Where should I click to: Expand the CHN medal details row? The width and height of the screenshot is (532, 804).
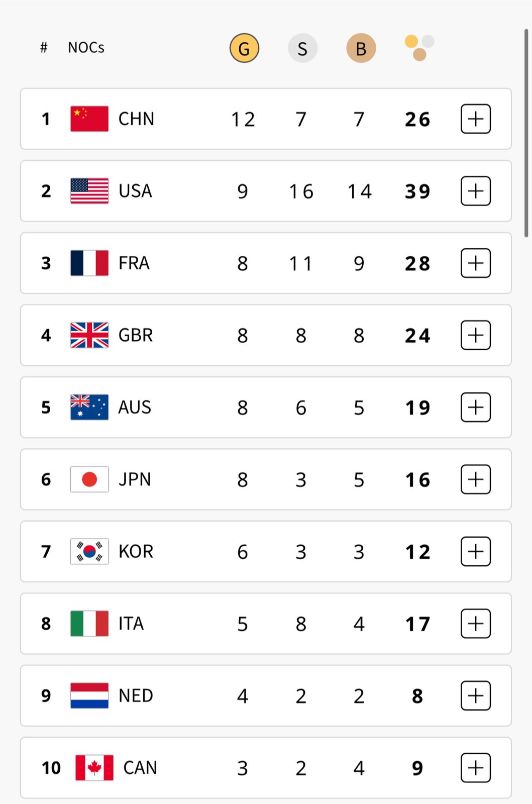pyautogui.click(x=475, y=119)
